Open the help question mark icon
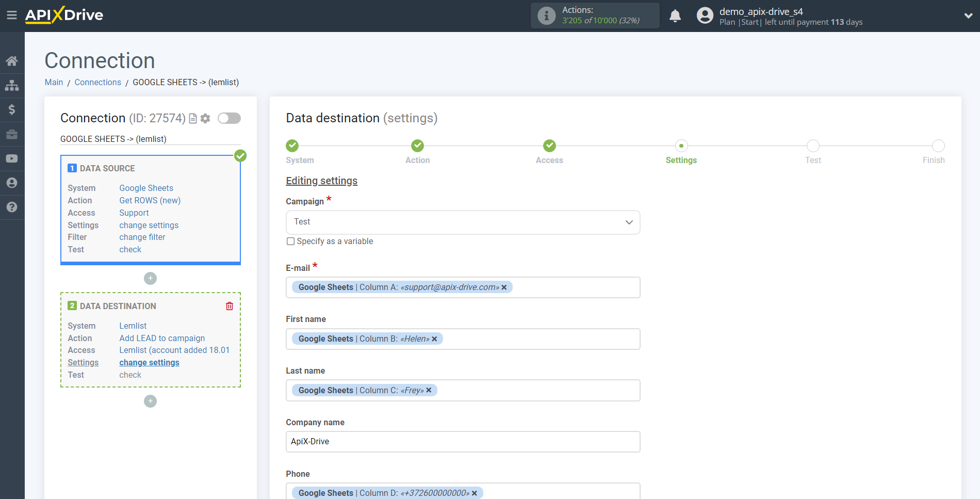The image size is (980, 499). [x=12, y=207]
